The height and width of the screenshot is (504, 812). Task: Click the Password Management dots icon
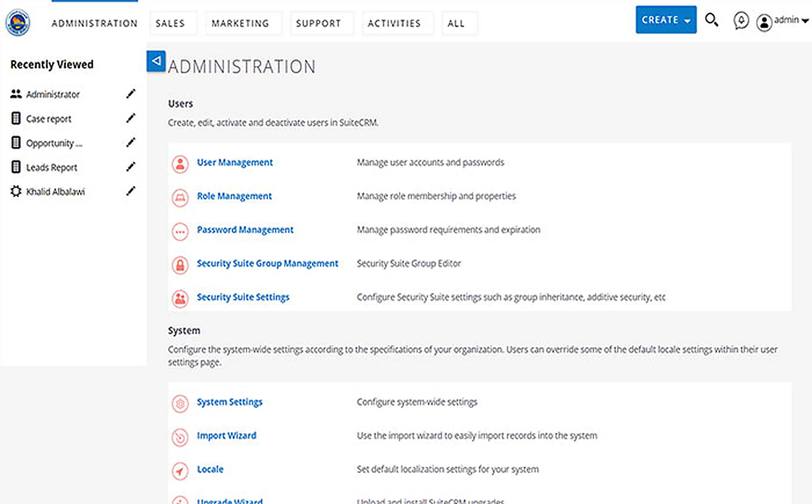coord(180,231)
